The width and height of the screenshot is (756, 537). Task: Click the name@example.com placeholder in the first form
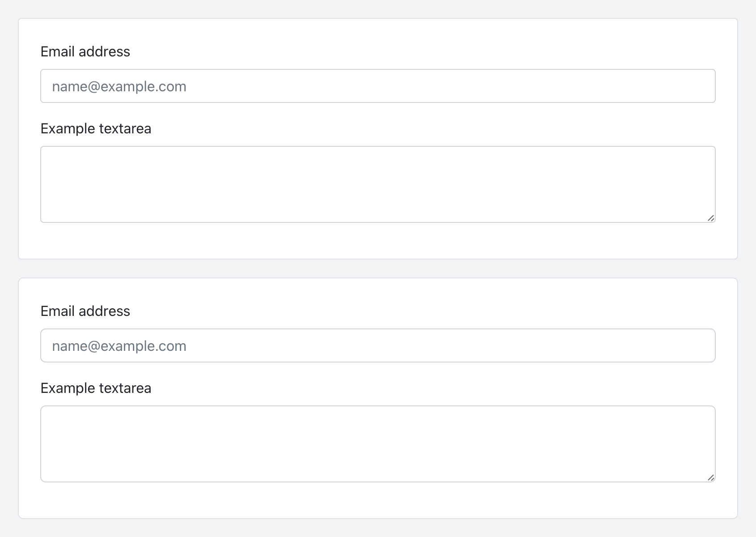coord(119,86)
